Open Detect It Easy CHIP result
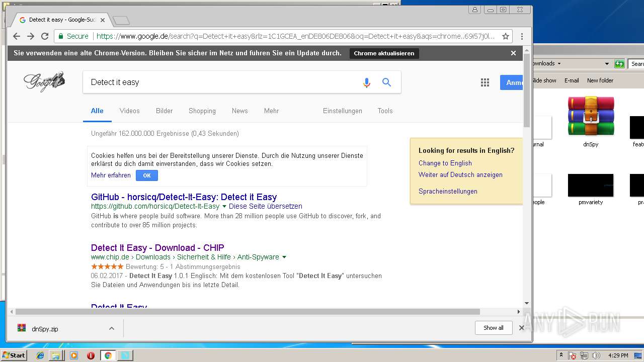This screenshot has width=644, height=362. 157,248
